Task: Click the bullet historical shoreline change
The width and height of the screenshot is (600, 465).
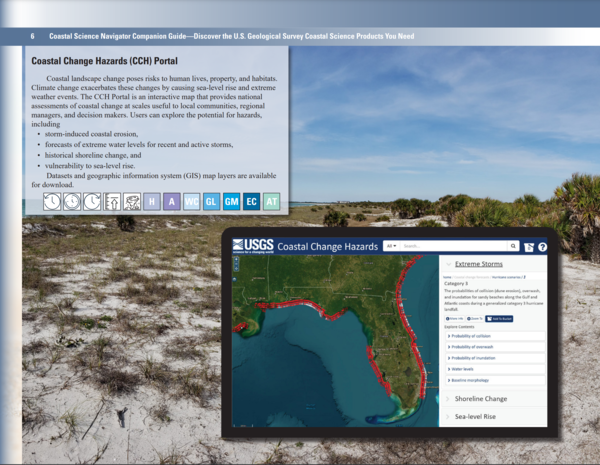Action: 93,155
